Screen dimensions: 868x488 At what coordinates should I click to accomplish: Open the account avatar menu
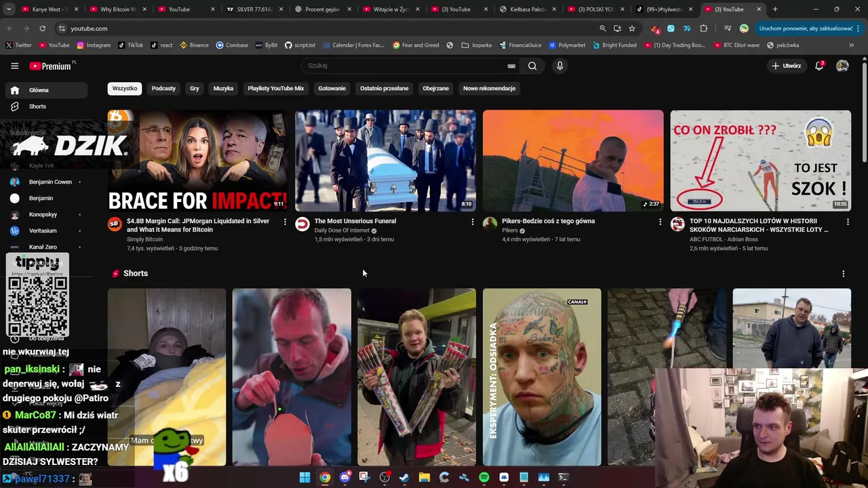tap(842, 66)
